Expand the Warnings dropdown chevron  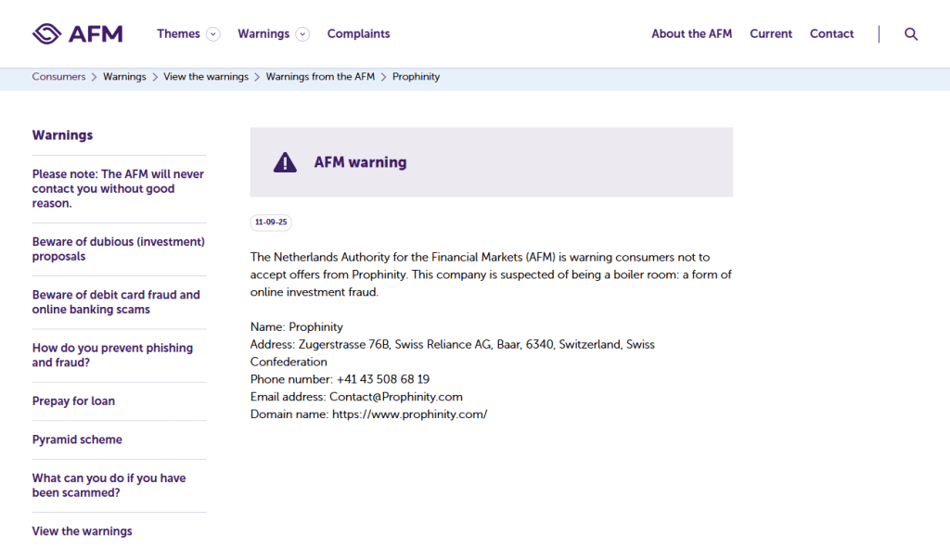(x=302, y=34)
